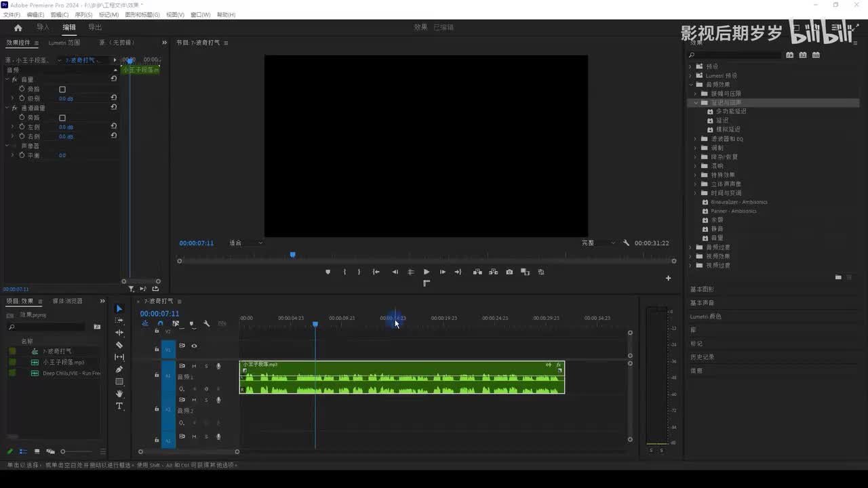Open the 适合 zoom level dropdown
This screenshot has width=868, height=488.
(245, 243)
